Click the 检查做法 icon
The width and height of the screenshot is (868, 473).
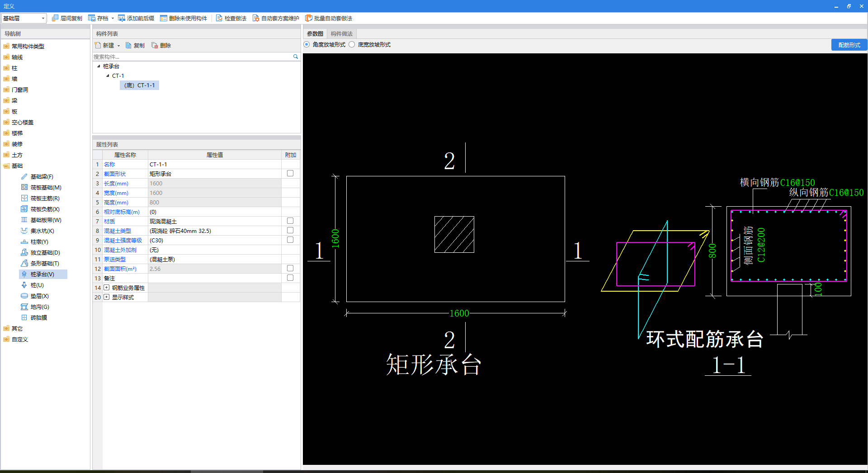pyautogui.click(x=219, y=18)
